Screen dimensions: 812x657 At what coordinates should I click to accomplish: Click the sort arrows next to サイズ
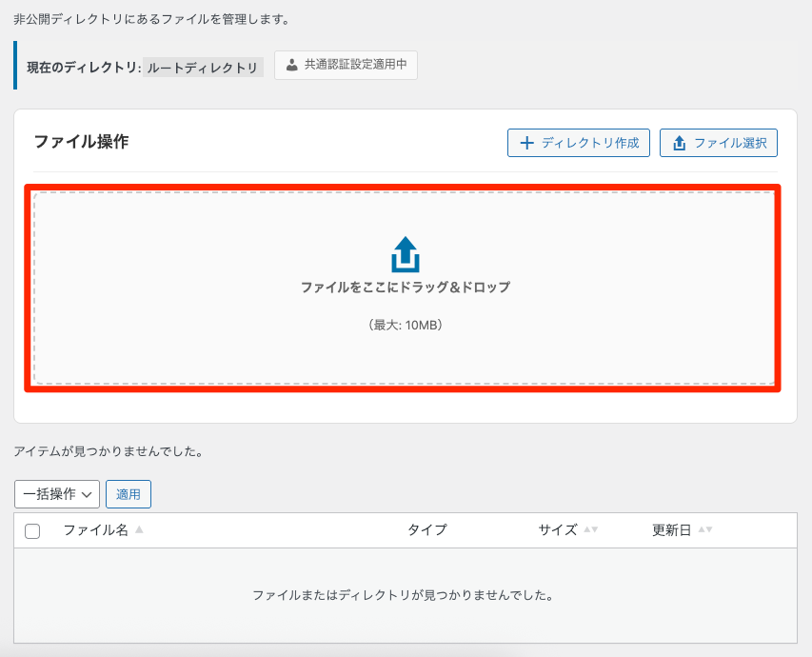coord(591,529)
